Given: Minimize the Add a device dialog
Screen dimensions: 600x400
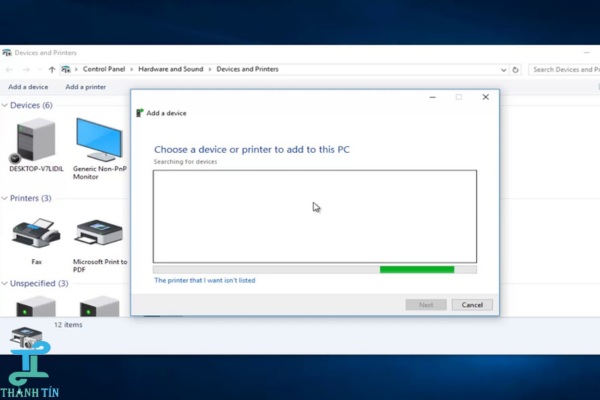Looking at the screenshot, I should point(432,97).
